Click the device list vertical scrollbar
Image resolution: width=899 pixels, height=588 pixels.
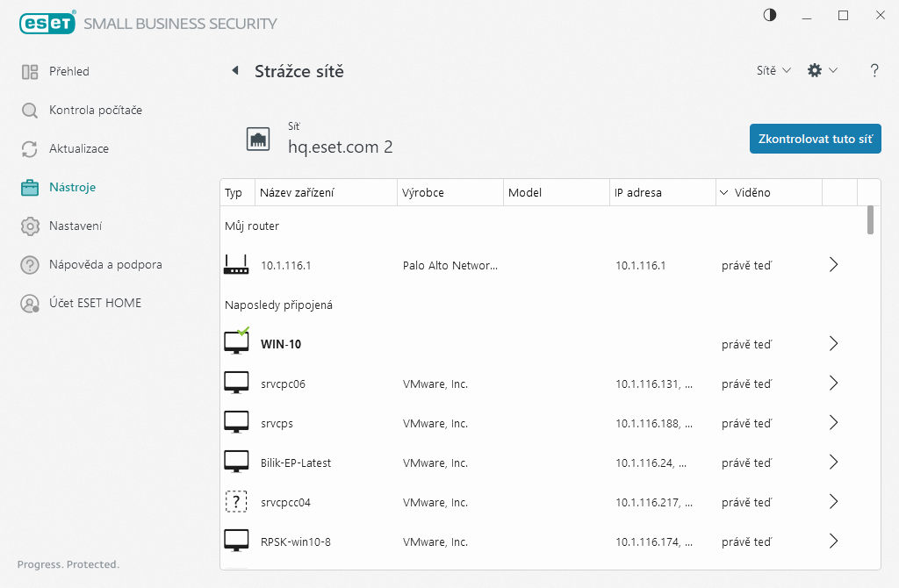point(870,219)
